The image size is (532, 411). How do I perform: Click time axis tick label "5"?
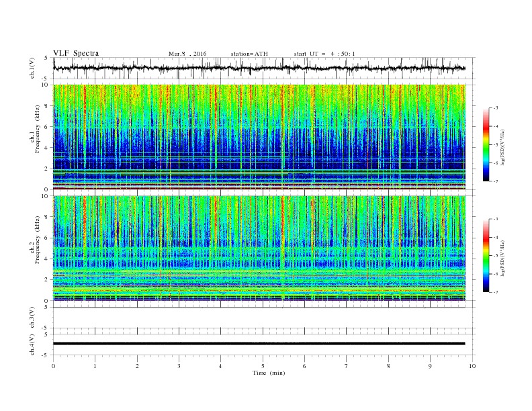point(263,366)
